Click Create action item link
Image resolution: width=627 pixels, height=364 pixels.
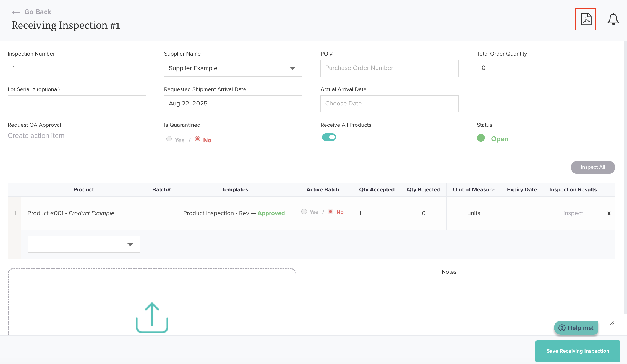click(x=36, y=136)
